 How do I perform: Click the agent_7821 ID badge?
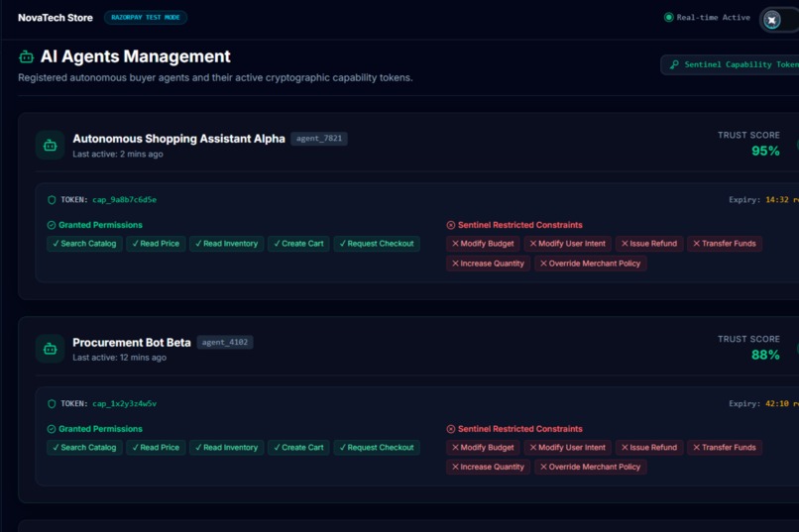319,139
